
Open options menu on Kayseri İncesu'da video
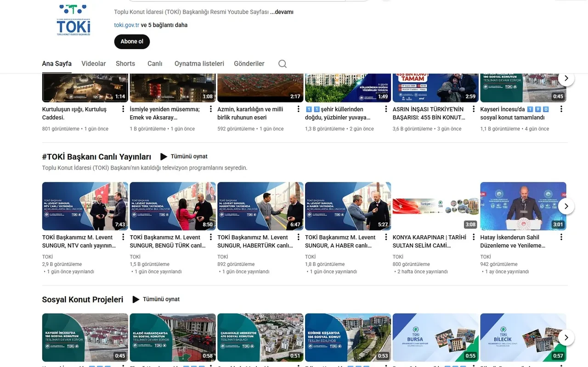(x=561, y=109)
